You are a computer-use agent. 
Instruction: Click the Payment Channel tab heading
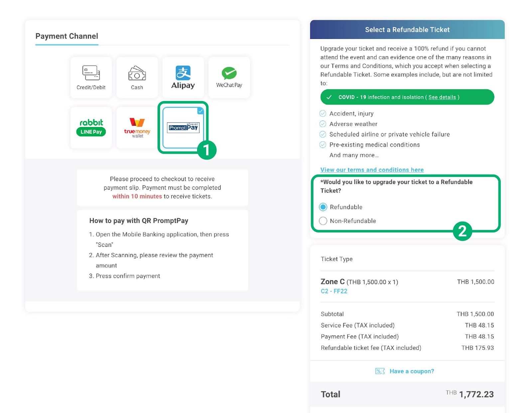[x=67, y=36]
